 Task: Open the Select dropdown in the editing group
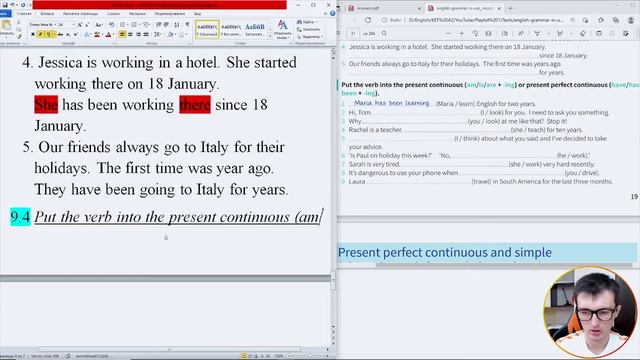(310, 37)
